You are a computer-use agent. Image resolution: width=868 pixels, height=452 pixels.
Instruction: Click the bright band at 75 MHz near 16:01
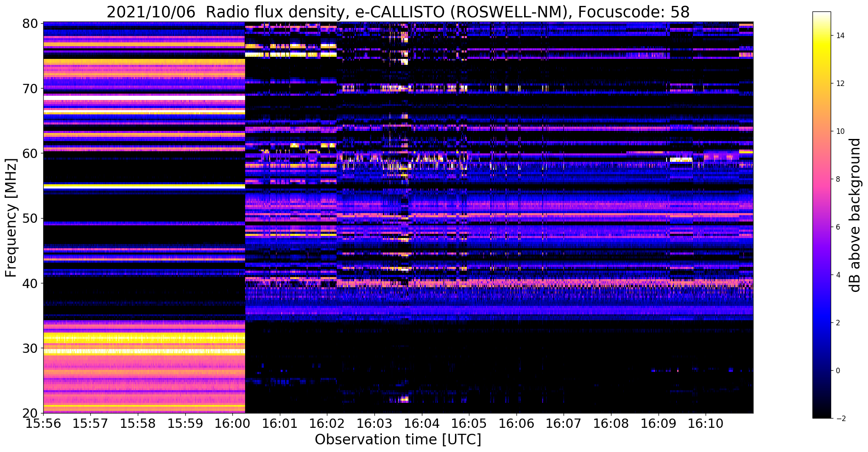[x=291, y=54]
